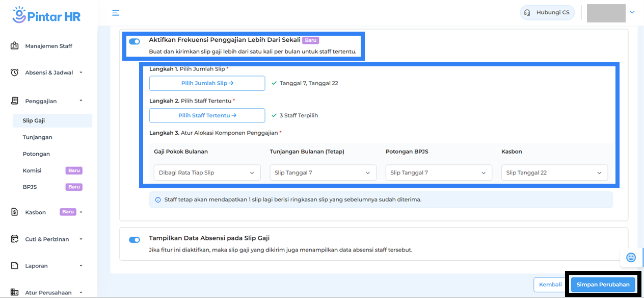Open the Potongan BPJS dropdown
The height and width of the screenshot is (298, 644).
pos(439,173)
